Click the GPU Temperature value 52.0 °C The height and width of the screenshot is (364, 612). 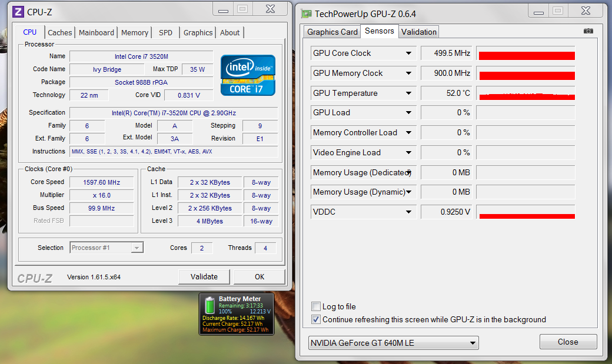446,93
